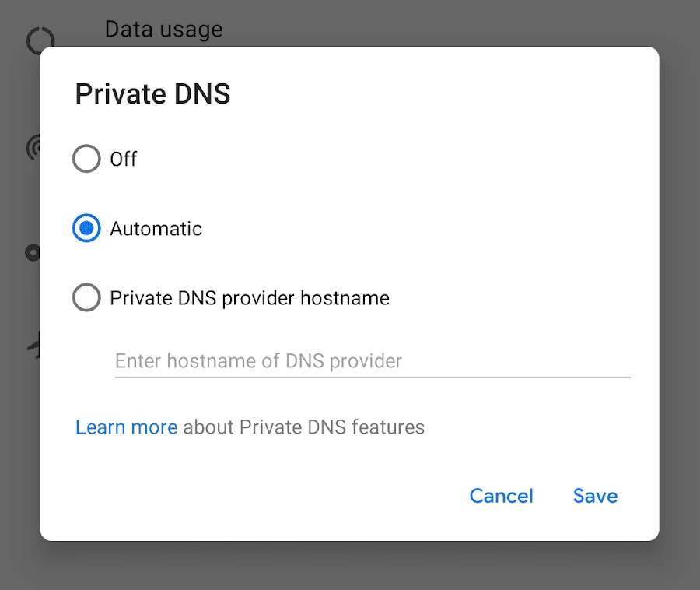The height and width of the screenshot is (590, 700).
Task: Select the Off radio button
Action: 86,159
